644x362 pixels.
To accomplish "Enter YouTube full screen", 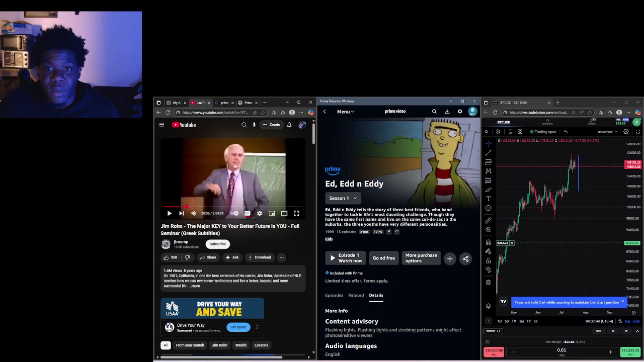I will 296,213.
